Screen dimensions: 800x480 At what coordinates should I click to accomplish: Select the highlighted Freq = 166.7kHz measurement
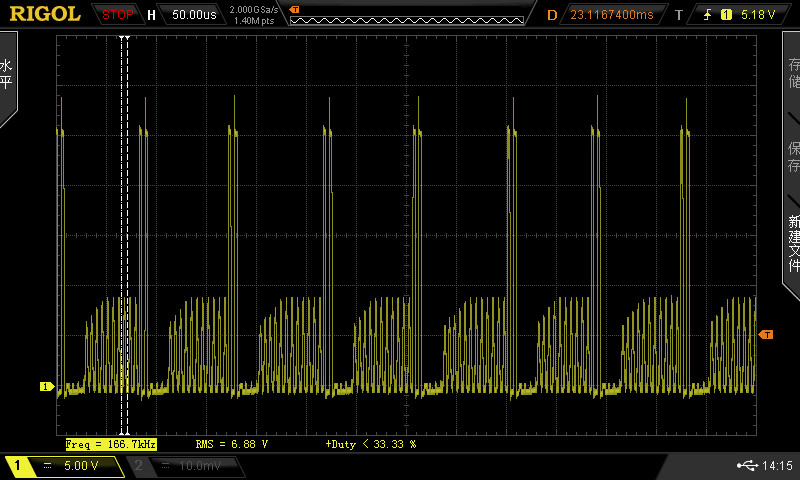[110, 443]
